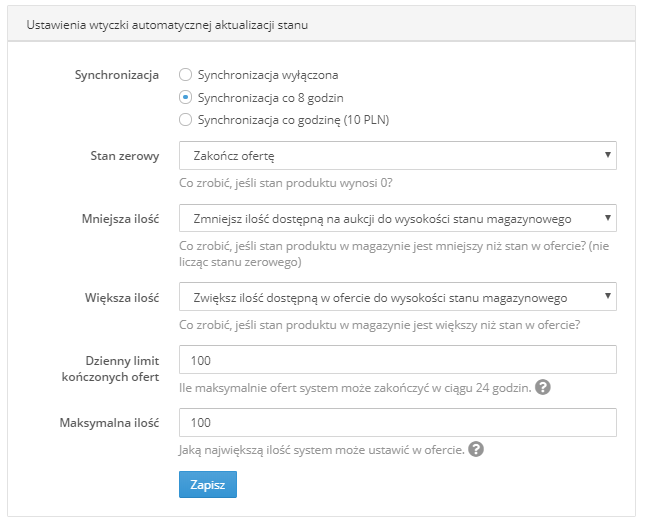Click the 'Synchronizacja co godzinę (10 PLN)' label
The image size is (646, 523).
pos(293,120)
